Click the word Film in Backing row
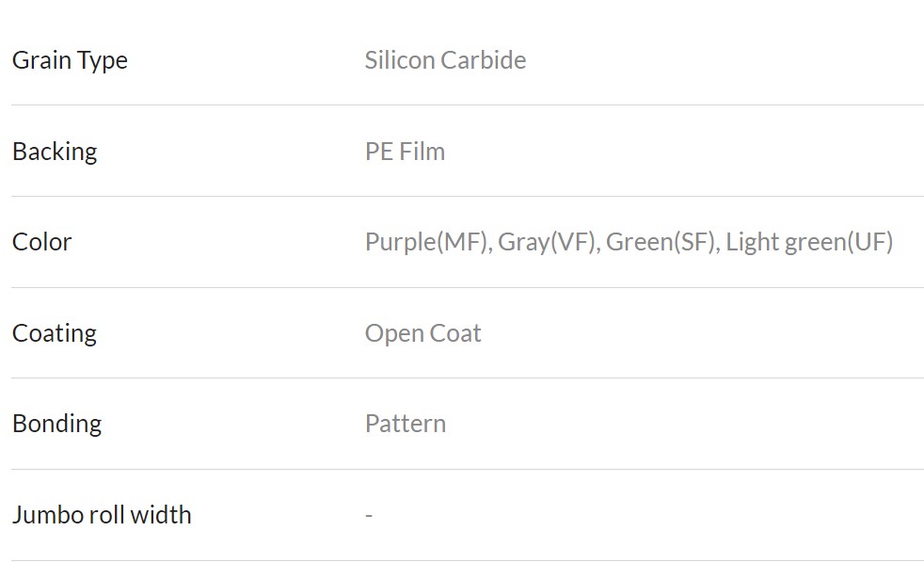 [x=422, y=152]
